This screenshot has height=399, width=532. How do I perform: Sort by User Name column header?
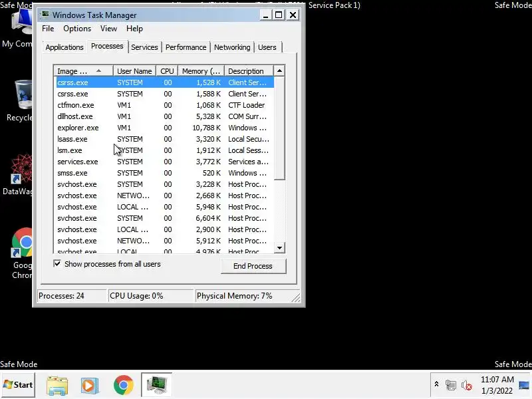(x=134, y=71)
